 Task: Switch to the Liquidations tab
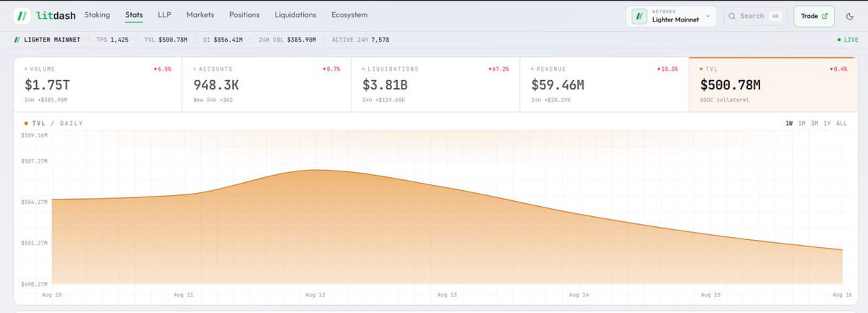tap(295, 15)
